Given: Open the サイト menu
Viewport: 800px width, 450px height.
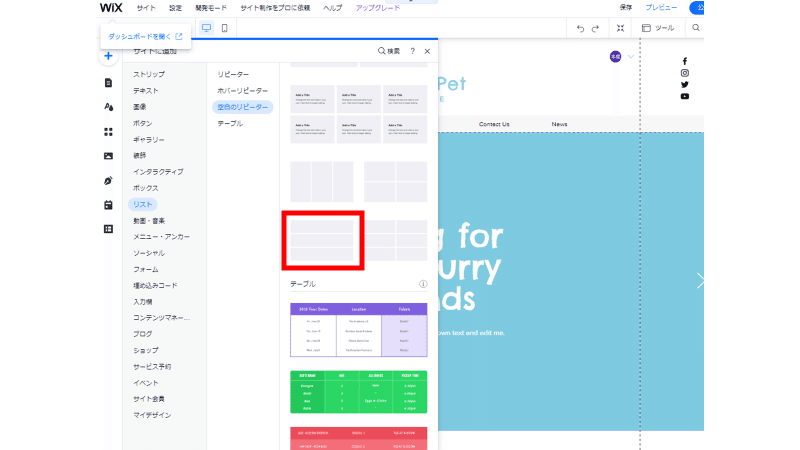Looking at the screenshot, I should pos(146,8).
